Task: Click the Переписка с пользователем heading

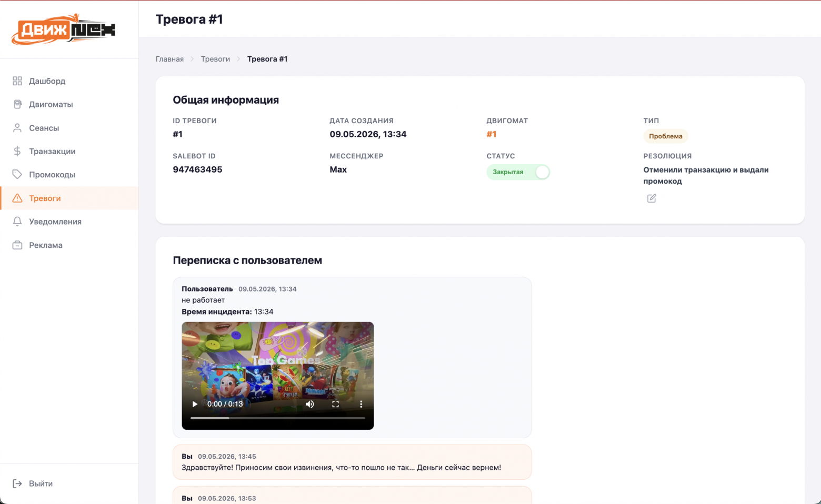Action: point(247,260)
